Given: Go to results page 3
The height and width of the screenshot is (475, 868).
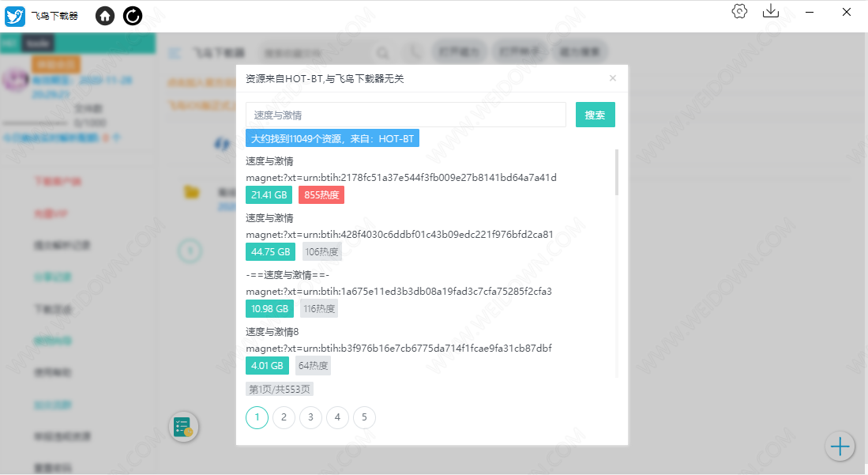Looking at the screenshot, I should coord(310,417).
